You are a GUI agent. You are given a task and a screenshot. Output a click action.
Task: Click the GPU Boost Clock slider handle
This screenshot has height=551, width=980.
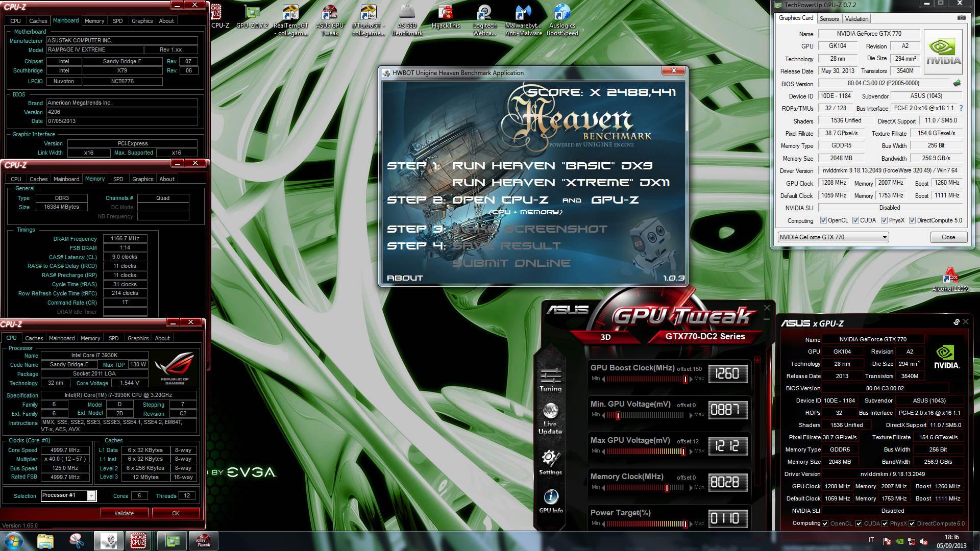pos(685,379)
